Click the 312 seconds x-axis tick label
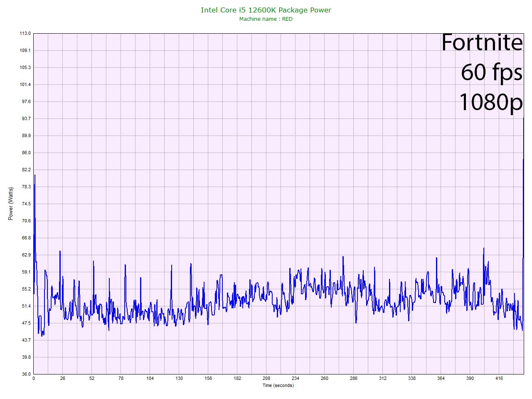The height and width of the screenshot is (399, 532). 383,379
